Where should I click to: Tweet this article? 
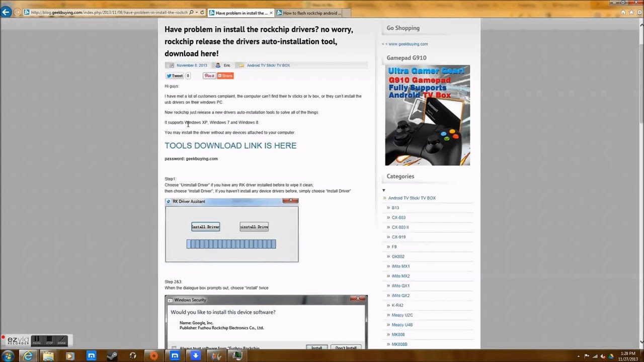(175, 76)
